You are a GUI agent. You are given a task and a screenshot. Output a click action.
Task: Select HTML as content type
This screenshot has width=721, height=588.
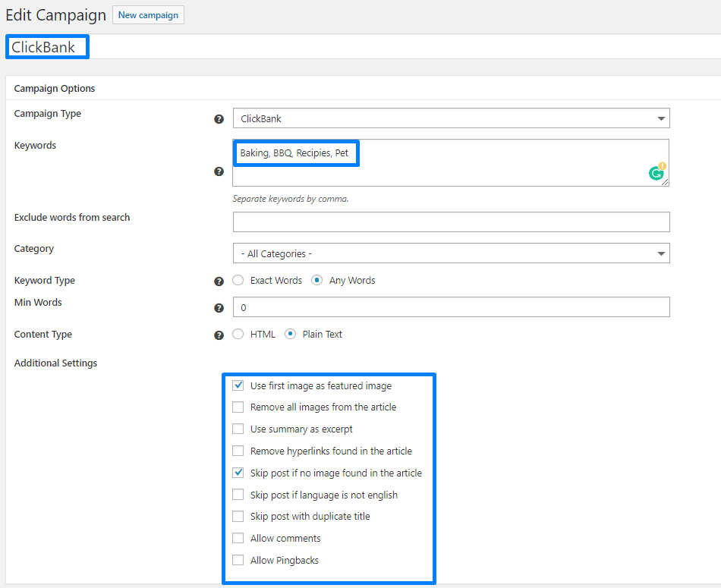coord(238,334)
